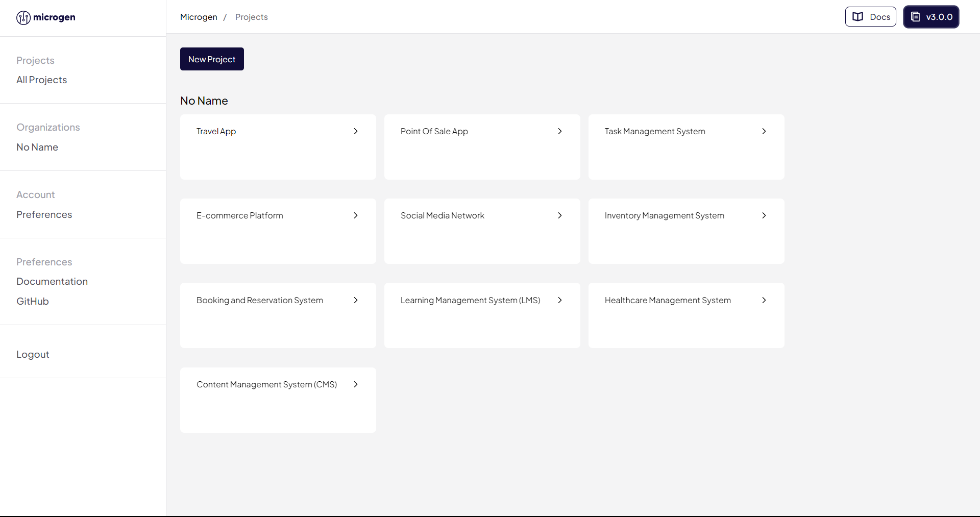This screenshot has height=517, width=980.
Task: Open Travel App chevron arrow
Action: (356, 131)
